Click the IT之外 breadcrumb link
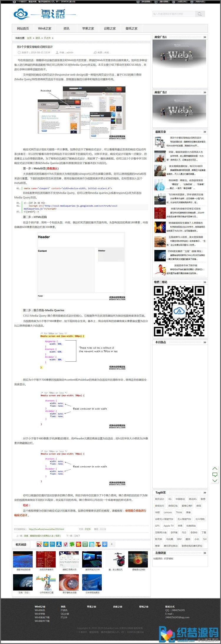This screenshot has height=644, width=221. coord(47,38)
